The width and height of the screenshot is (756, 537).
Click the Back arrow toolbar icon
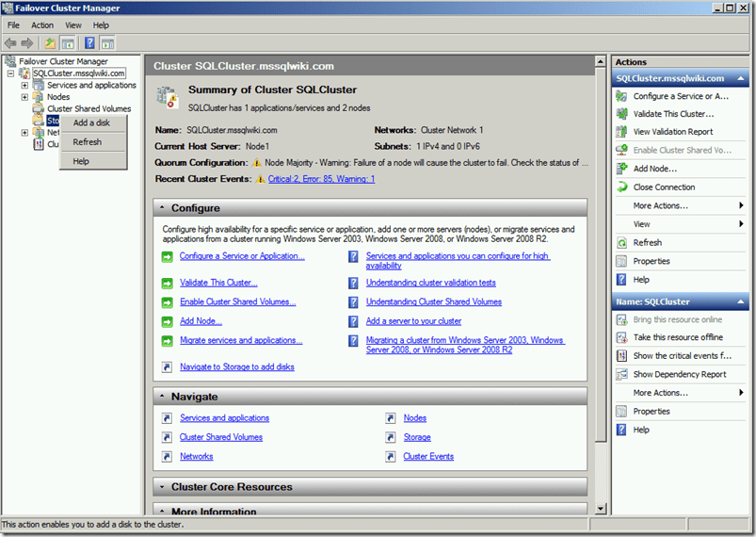point(10,42)
